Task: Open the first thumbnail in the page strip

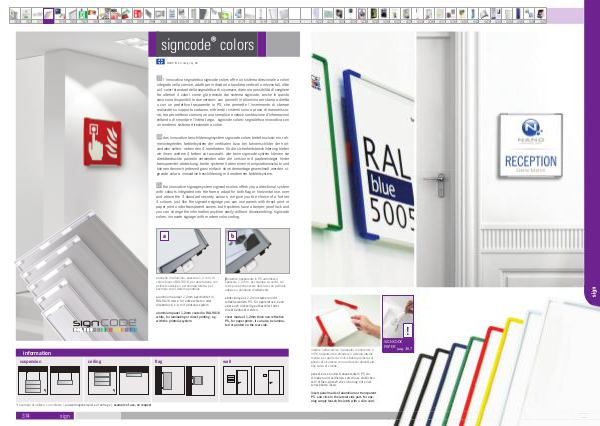Action: 15,15
